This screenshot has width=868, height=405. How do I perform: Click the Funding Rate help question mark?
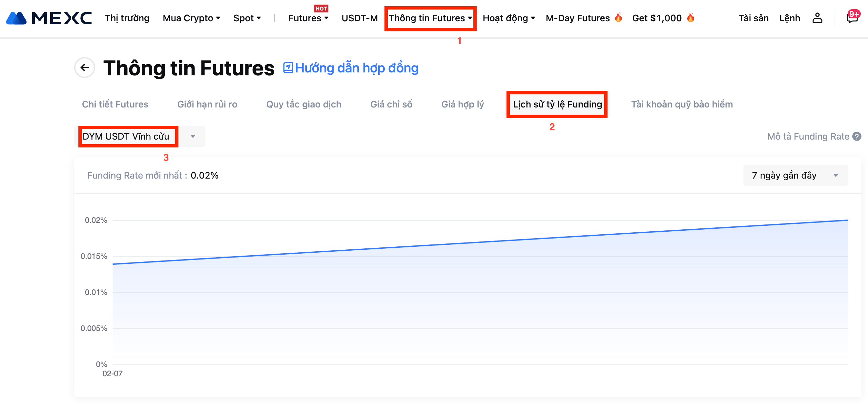click(x=857, y=136)
